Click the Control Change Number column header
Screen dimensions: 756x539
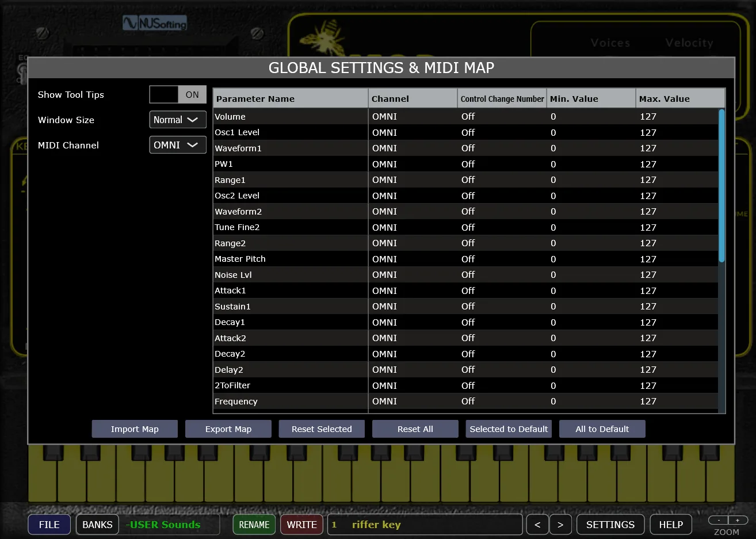pyautogui.click(x=502, y=98)
